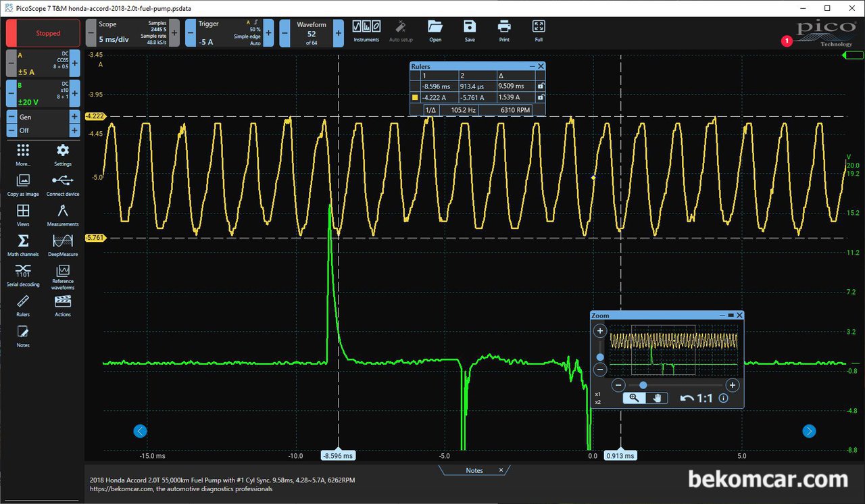This screenshot has width=865, height=504.
Task: Toggle the time ruler lock icon
Action: coord(540,86)
